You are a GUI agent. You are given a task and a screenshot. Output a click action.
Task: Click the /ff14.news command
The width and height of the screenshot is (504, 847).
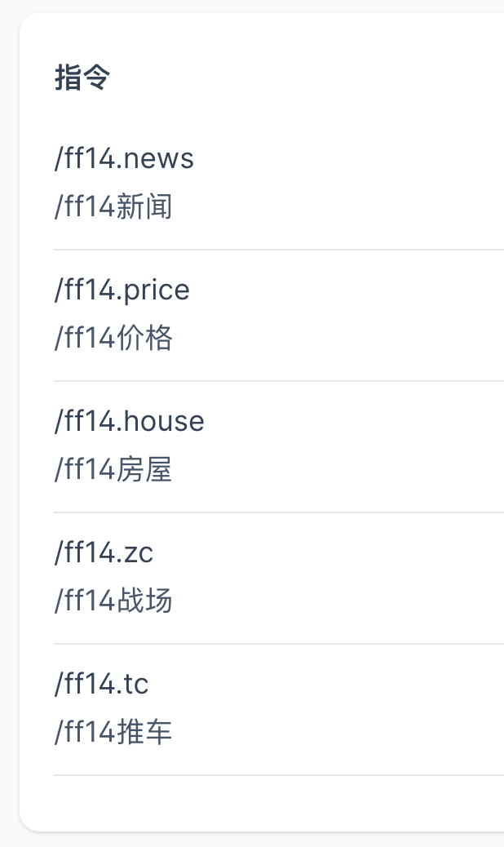coord(124,158)
